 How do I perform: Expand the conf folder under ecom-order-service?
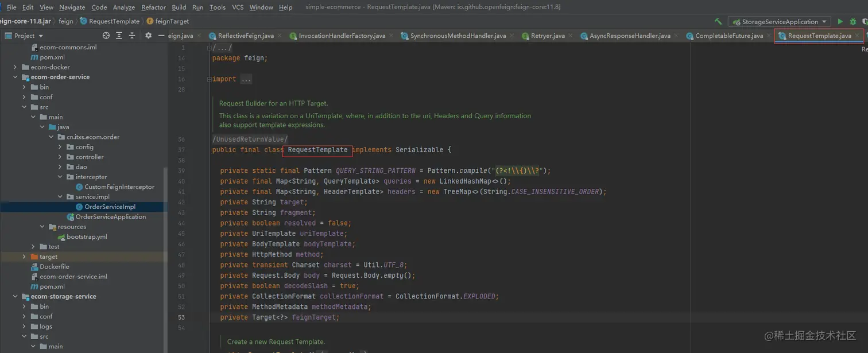pyautogui.click(x=24, y=97)
